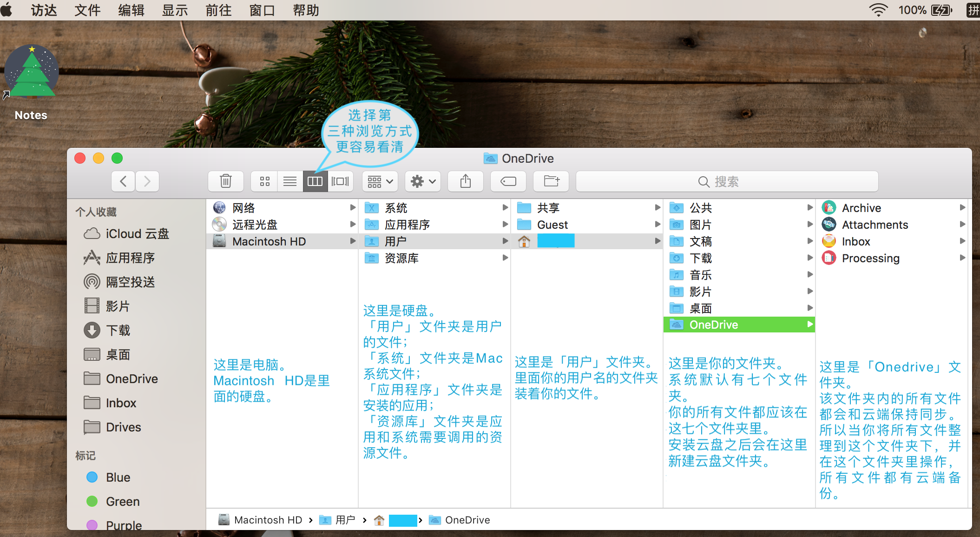Open the gear action menu dropdown
The image size is (980, 537).
point(423,181)
